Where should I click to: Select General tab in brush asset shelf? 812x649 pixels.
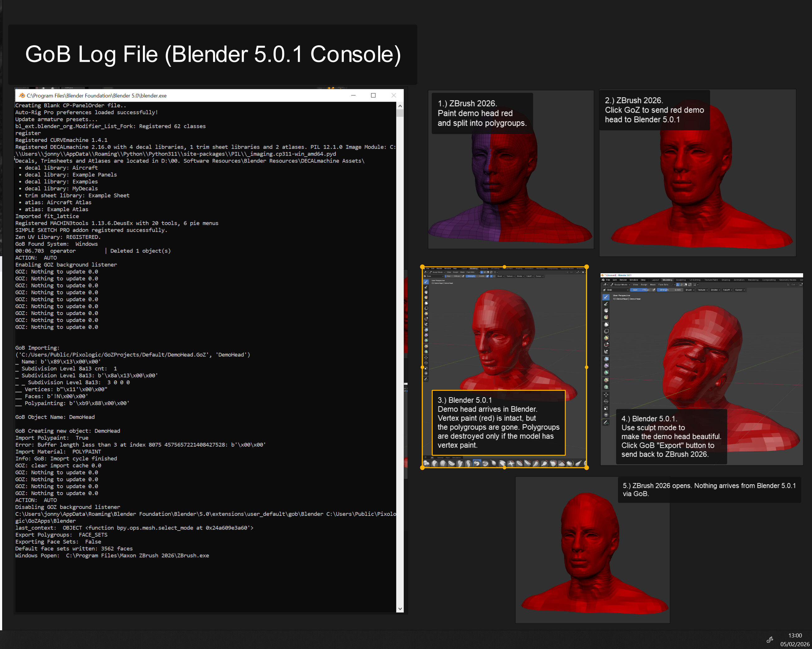tap(440, 458)
